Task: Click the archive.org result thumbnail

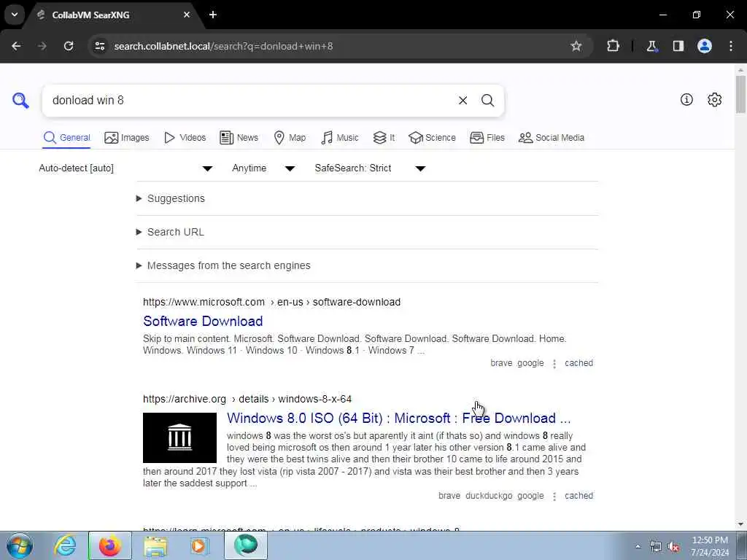Action: click(x=179, y=437)
